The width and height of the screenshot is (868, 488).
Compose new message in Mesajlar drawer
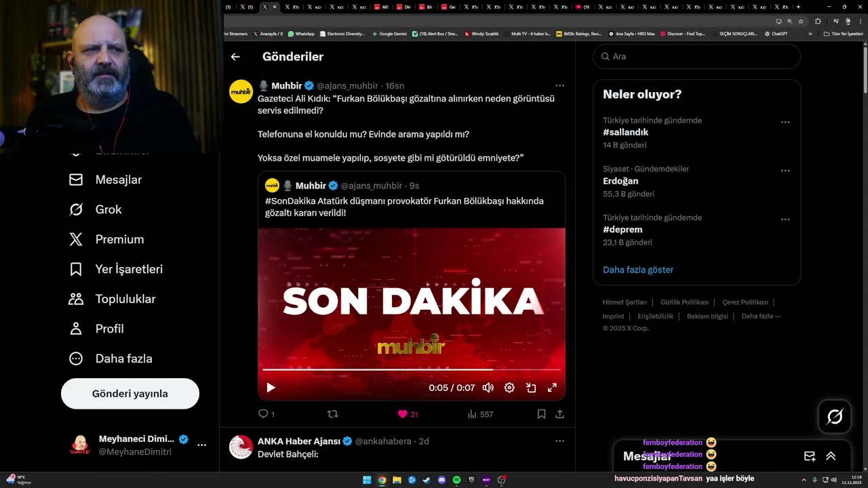[810, 456]
